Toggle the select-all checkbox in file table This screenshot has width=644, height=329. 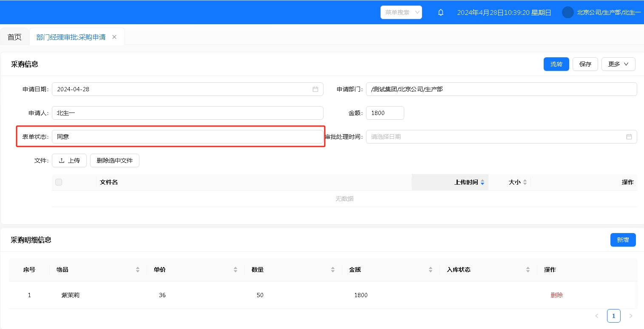click(59, 182)
